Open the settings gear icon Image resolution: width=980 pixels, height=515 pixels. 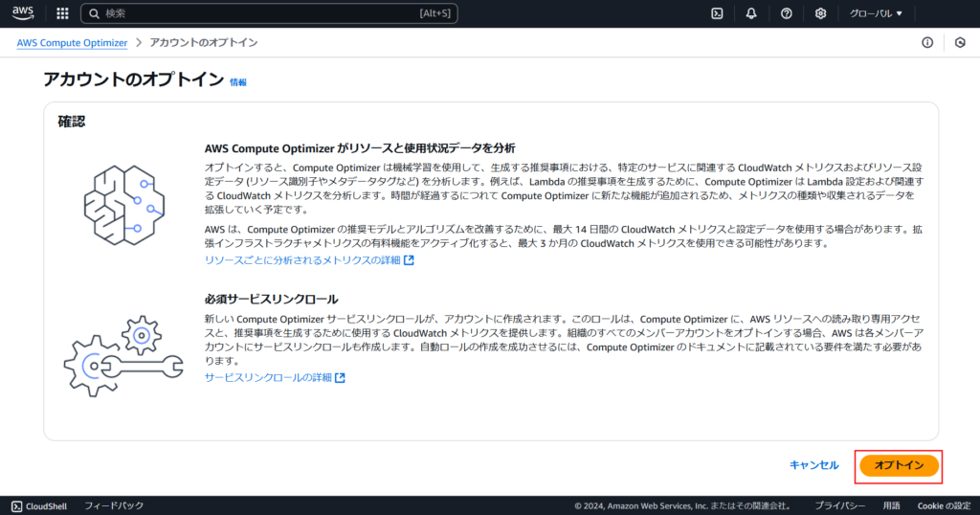[x=820, y=13]
